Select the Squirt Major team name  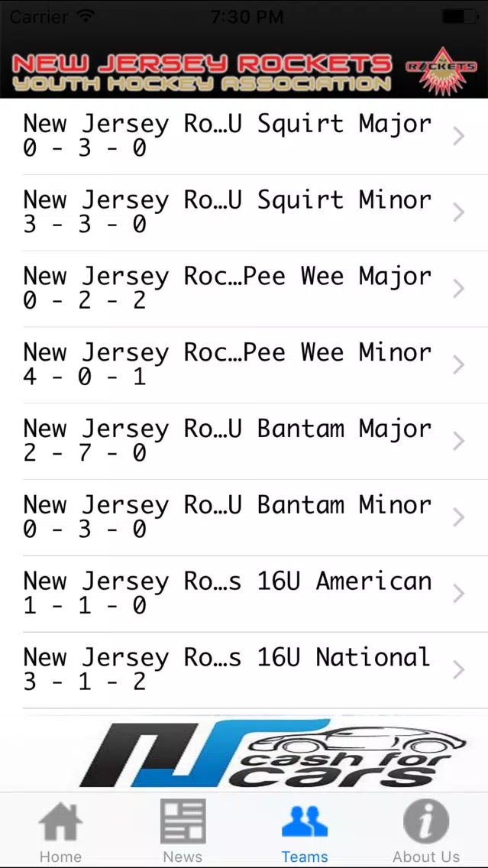(228, 124)
